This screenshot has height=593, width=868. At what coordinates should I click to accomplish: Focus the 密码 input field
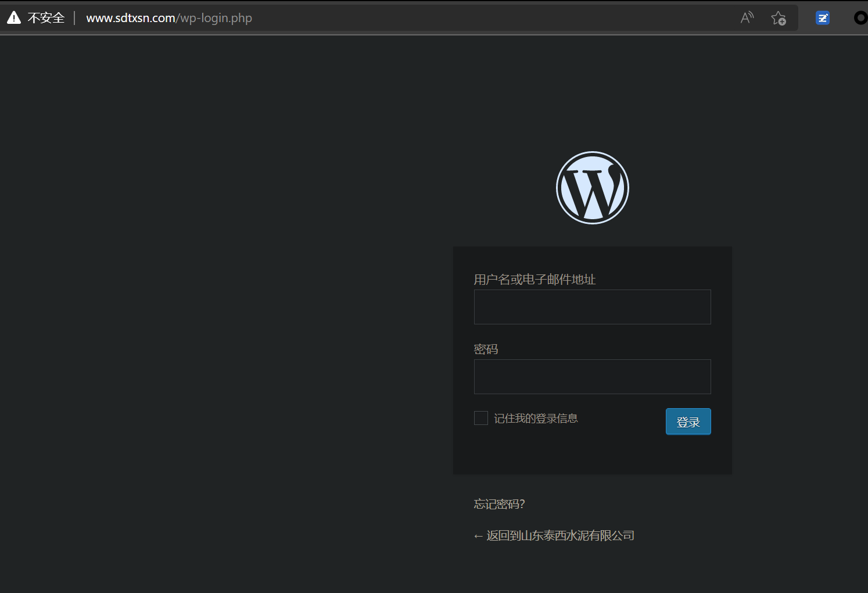pyautogui.click(x=593, y=377)
